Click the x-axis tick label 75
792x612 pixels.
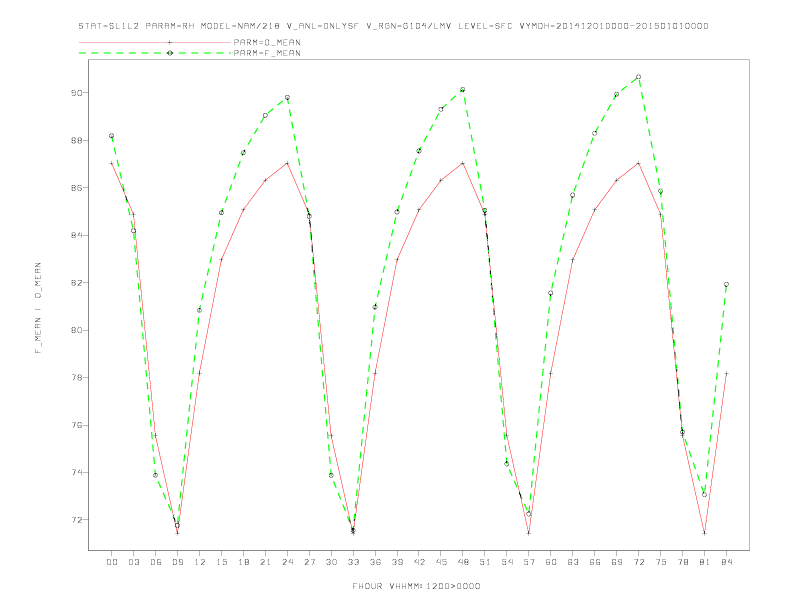point(661,562)
